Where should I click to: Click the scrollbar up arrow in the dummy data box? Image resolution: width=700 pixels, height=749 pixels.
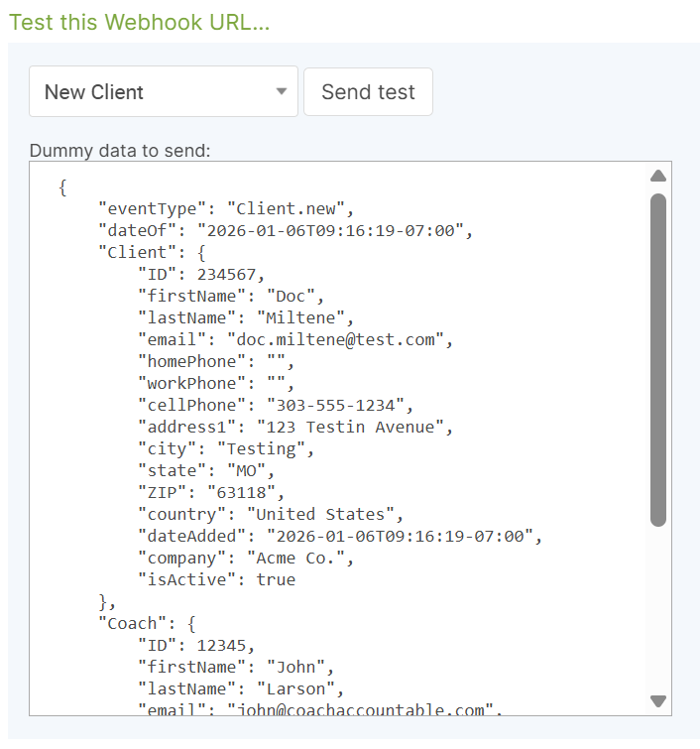point(658,176)
